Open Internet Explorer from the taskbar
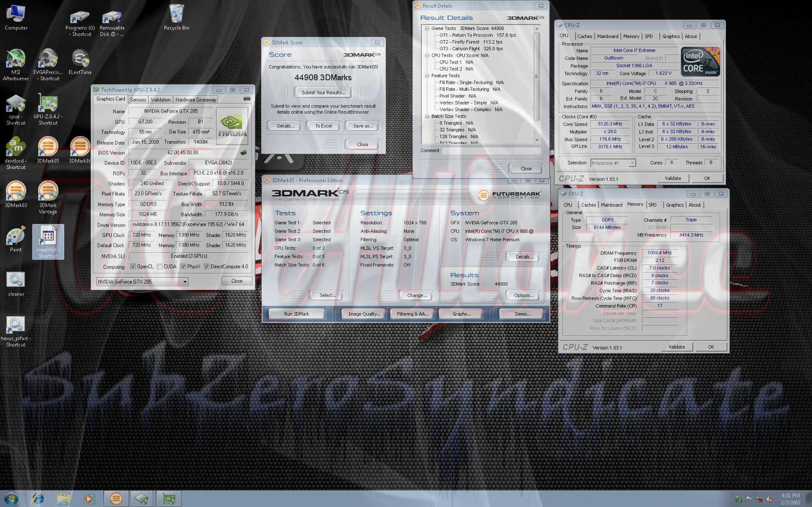Image resolution: width=812 pixels, height=507 pixels. pos(38,499)
